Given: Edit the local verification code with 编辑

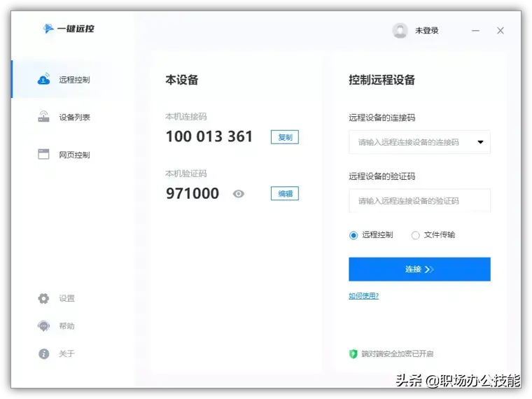Looking at the screenshot, I should pyautogui.click(x=285, y=193).
